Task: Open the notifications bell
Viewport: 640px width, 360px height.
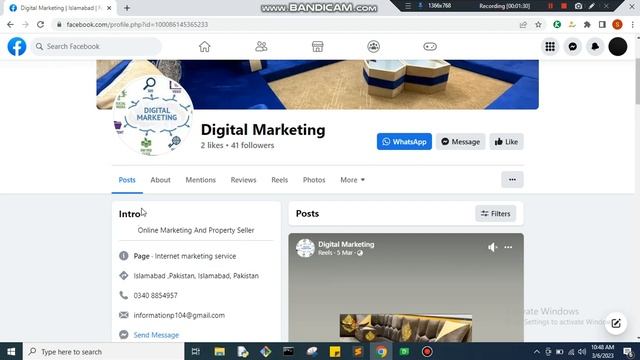Action: [x=595, y=47]
